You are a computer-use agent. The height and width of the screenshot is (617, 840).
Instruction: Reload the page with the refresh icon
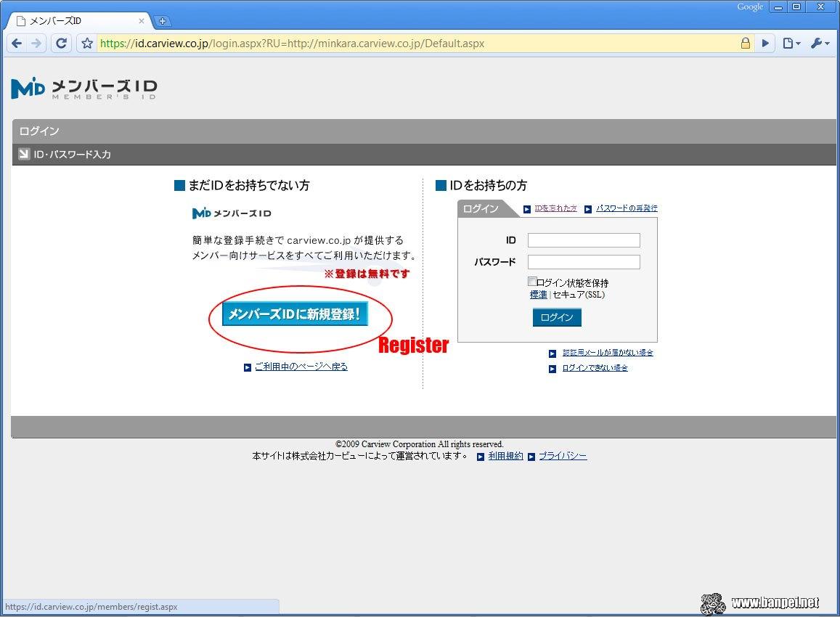[x=62, y=44]
